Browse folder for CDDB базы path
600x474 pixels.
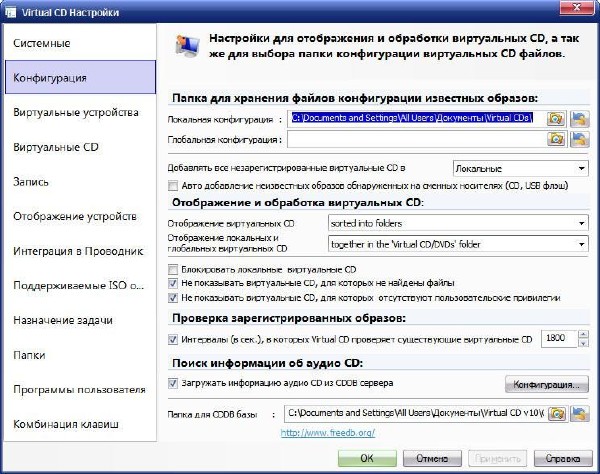point(557,412)
